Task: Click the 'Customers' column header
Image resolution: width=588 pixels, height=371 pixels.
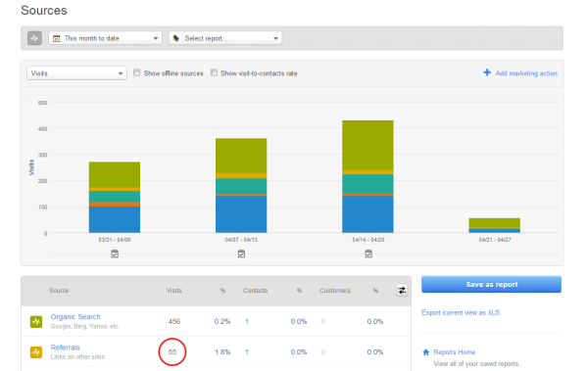Action: click(335, 291)
